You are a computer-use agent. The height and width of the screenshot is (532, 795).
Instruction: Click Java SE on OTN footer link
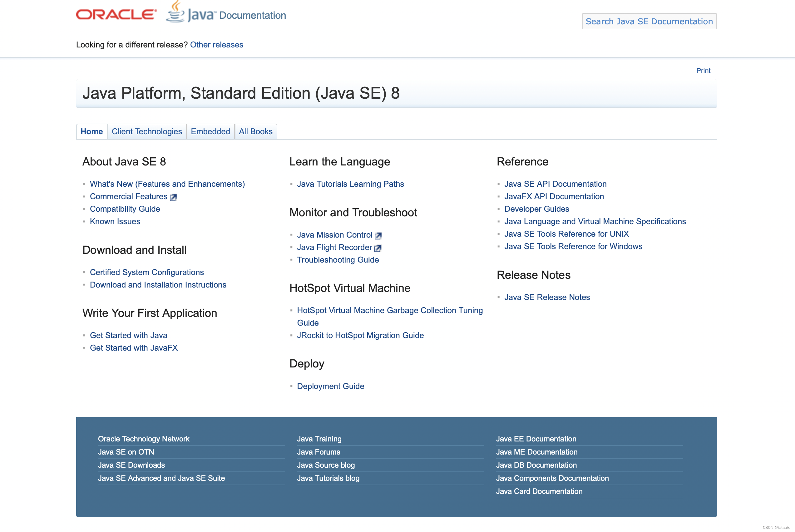tap(126, 452)
